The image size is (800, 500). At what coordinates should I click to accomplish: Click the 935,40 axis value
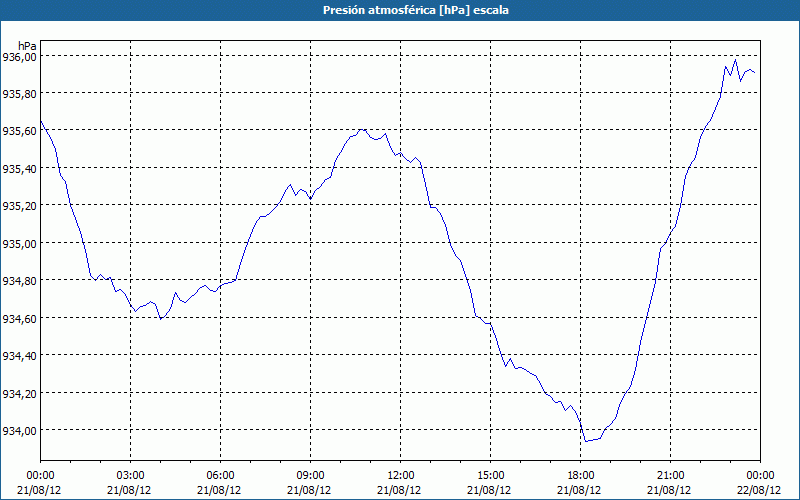click(19, 168)
